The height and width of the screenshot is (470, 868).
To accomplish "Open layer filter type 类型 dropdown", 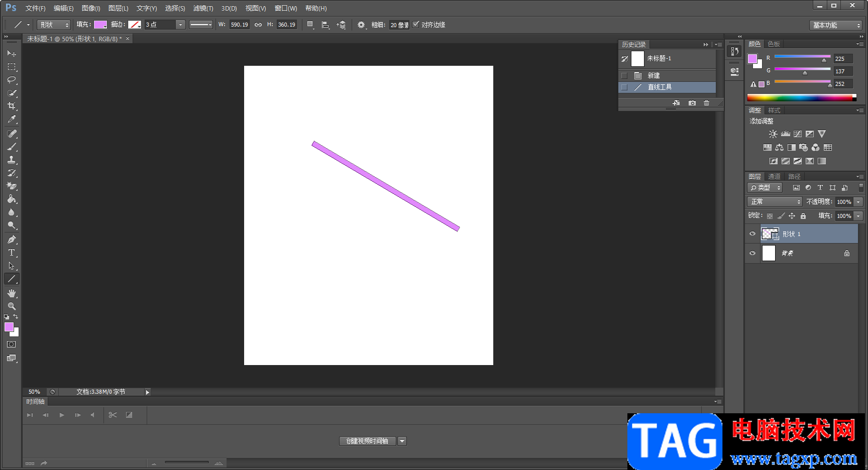I will click(765, 188).
